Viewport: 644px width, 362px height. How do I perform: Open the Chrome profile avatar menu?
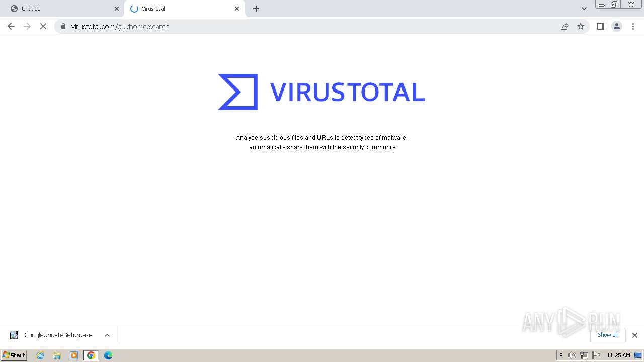tap(617, 26)
